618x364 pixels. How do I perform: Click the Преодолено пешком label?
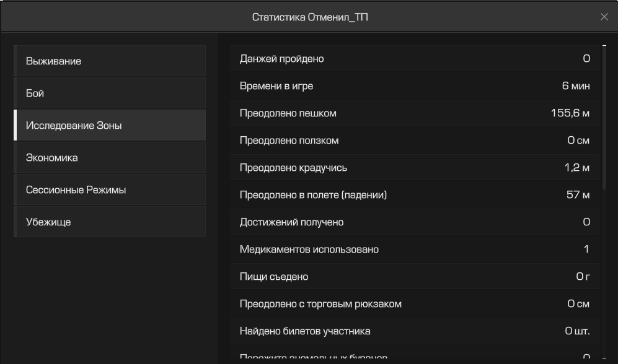[x=288, y=113]
